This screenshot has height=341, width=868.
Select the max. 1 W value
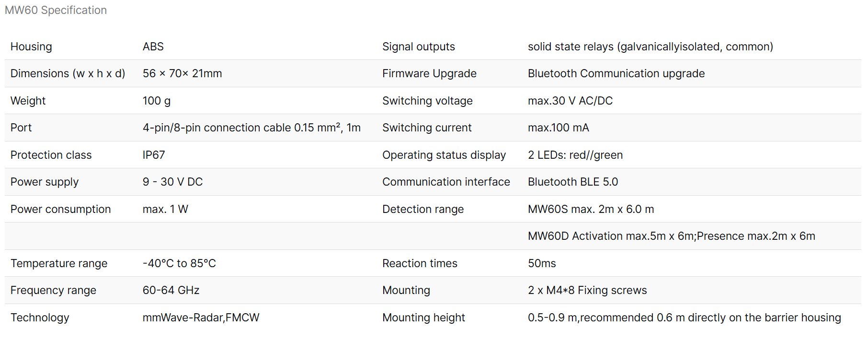pos(165,209)
